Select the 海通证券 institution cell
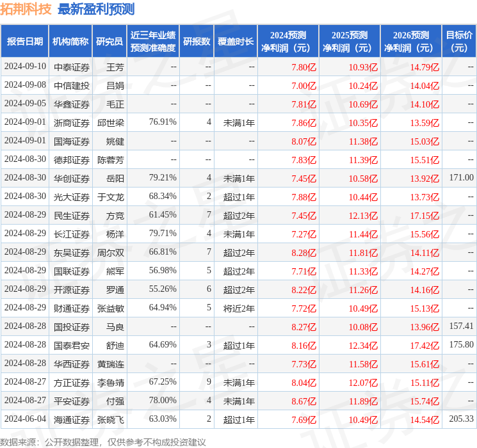This screenshot has width=477, height=448. (x=72, y=420)
